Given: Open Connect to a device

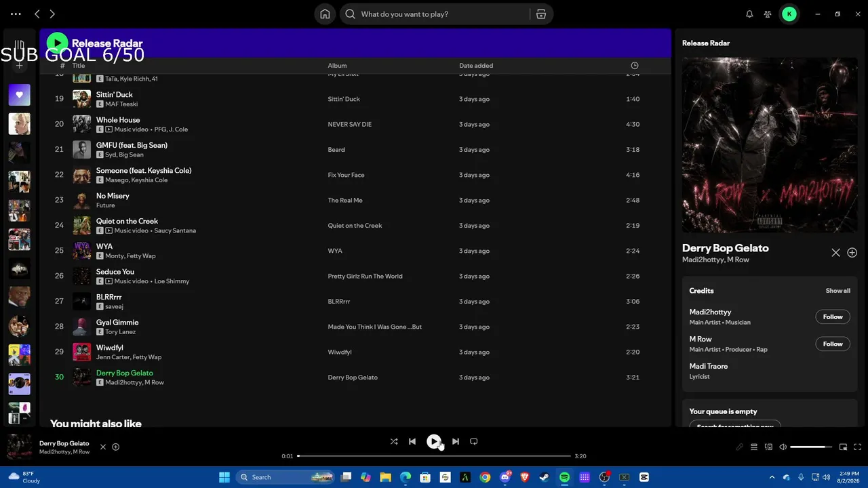Looking at the screenshot, I should [768, 447].
